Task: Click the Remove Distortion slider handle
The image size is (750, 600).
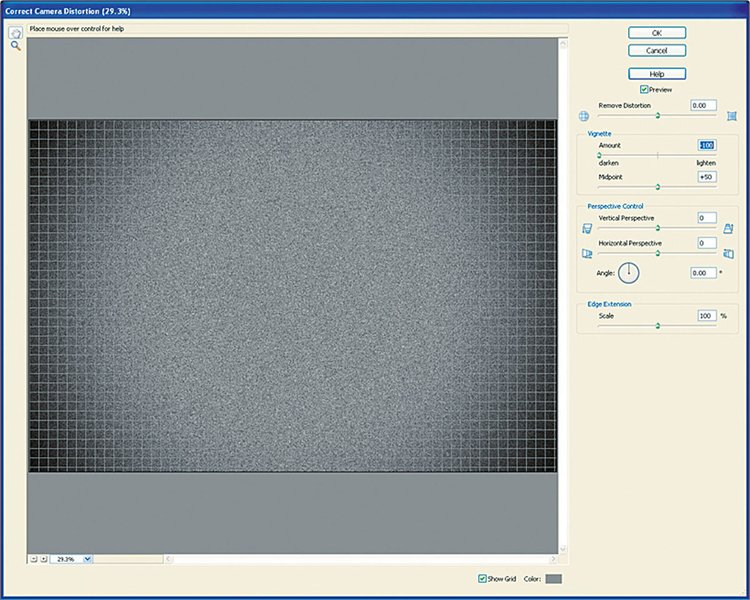Action: click(658, 116)
